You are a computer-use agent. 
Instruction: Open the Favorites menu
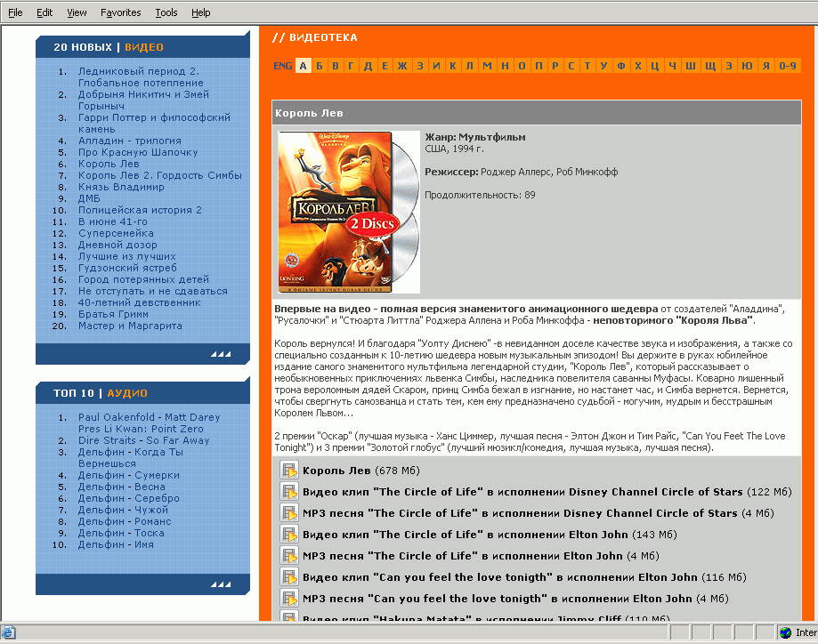[120, 12]
